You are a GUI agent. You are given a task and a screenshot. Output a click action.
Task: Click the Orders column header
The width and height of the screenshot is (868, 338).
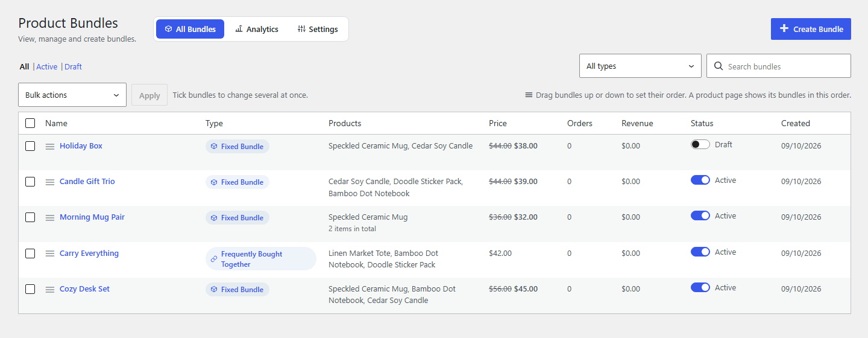click(x=580, y=123)
